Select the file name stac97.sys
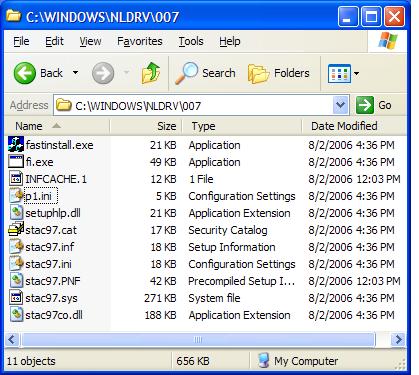 (51, 298)
